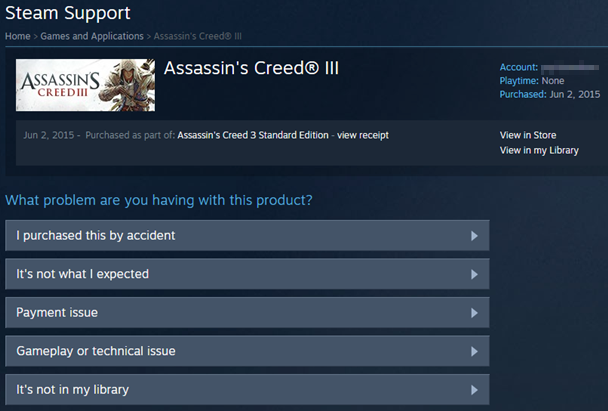This screenshot has height=411, width=608.
Task: Click the arrow icon on "I purchased this by accident"
Action: tap(474, 236)
